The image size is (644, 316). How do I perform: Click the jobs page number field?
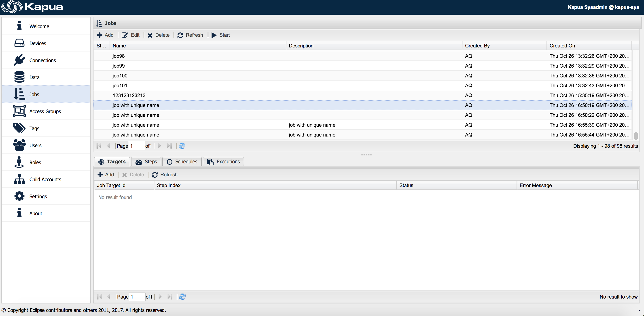[136, 146]
